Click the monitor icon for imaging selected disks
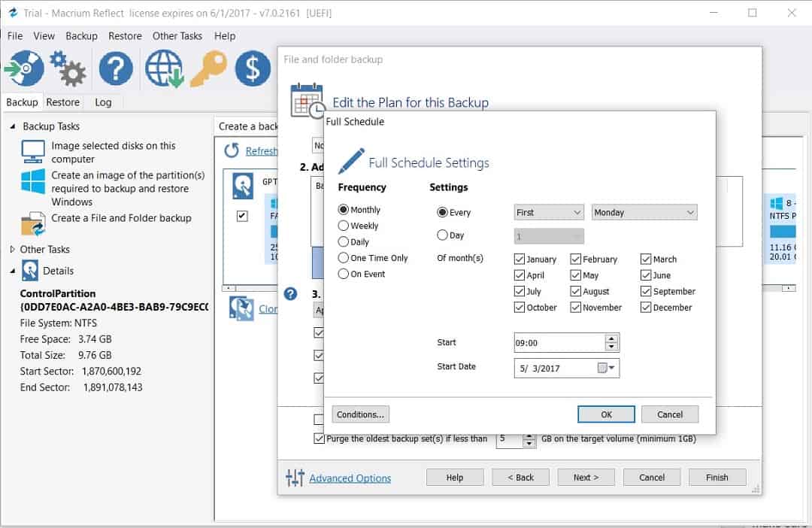Image resolution: width=812 pixels, height=528 pixels. click(x=32, y=151)
